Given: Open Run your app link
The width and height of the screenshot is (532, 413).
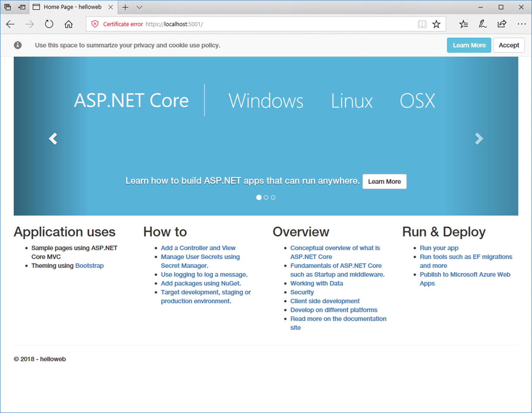Looking at the screenshot, I should coord(439,248).
